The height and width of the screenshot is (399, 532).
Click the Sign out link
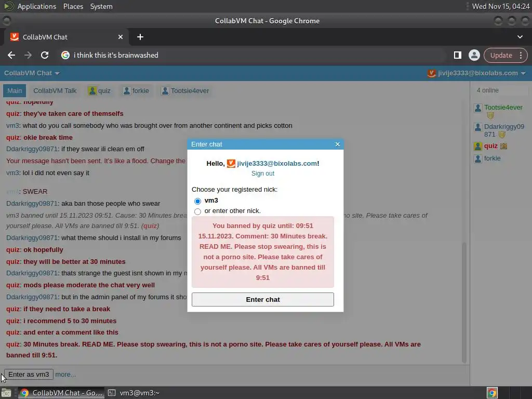[x=262, y=174]
